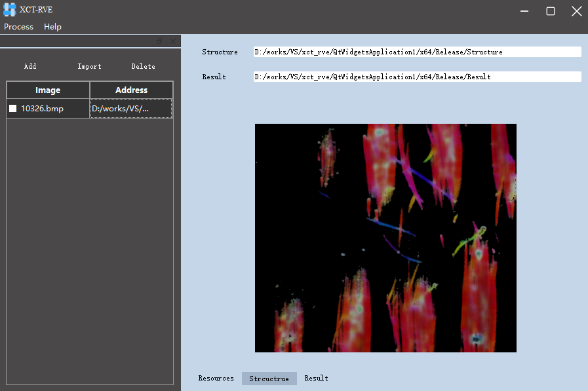Open the Help menu
Screen dimensions: 588x391
(x=52, y=27)
